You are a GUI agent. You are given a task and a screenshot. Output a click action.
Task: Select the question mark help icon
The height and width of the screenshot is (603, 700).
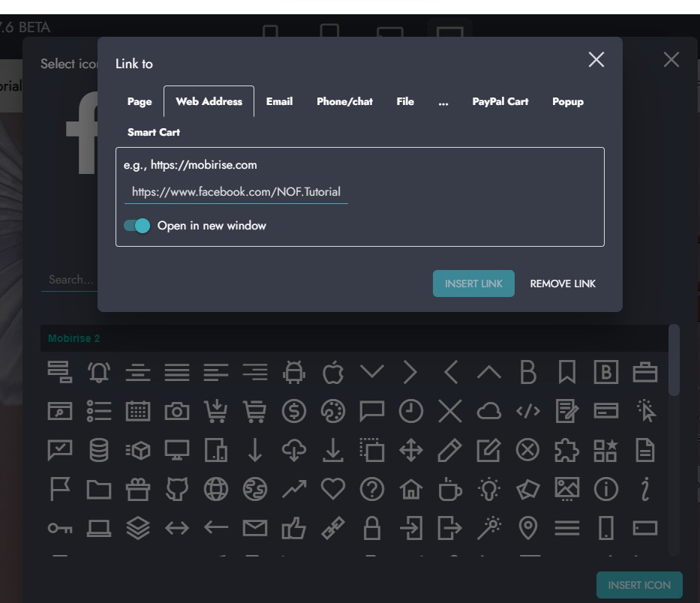(x=372, y=489)
